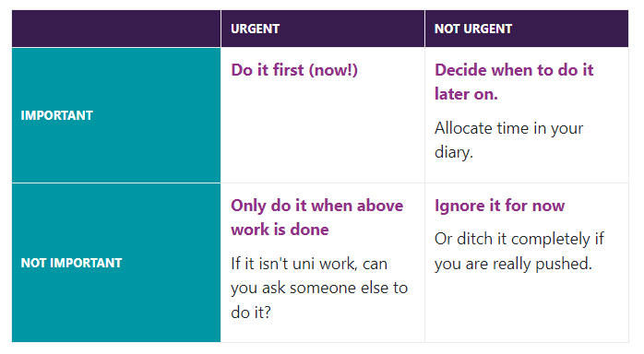The height and width of the screenshot is (354, 644).
Task: Click 'work is done' purple text line
Action: (280, 230)
